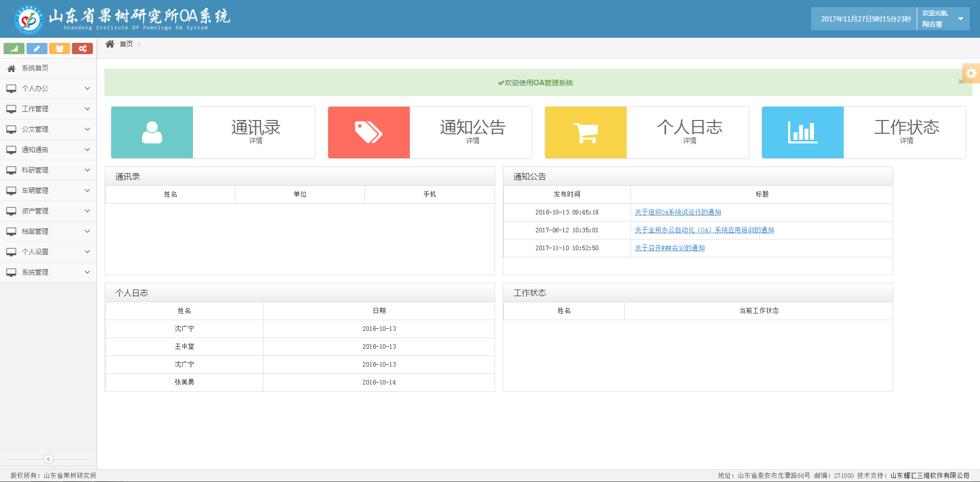This screenshot has width=980, height=482.
Task: Open the user account dropdown arrow in header
Action: click(x=961, y=19)
